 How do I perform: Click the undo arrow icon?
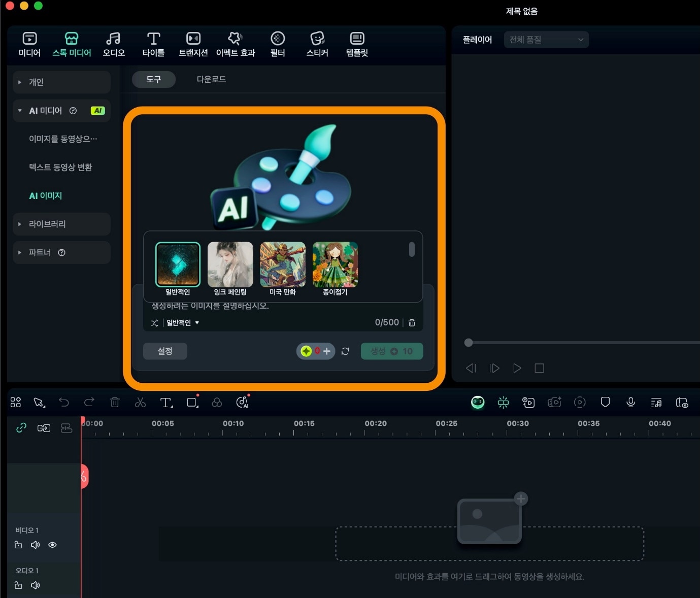(64, 403)
